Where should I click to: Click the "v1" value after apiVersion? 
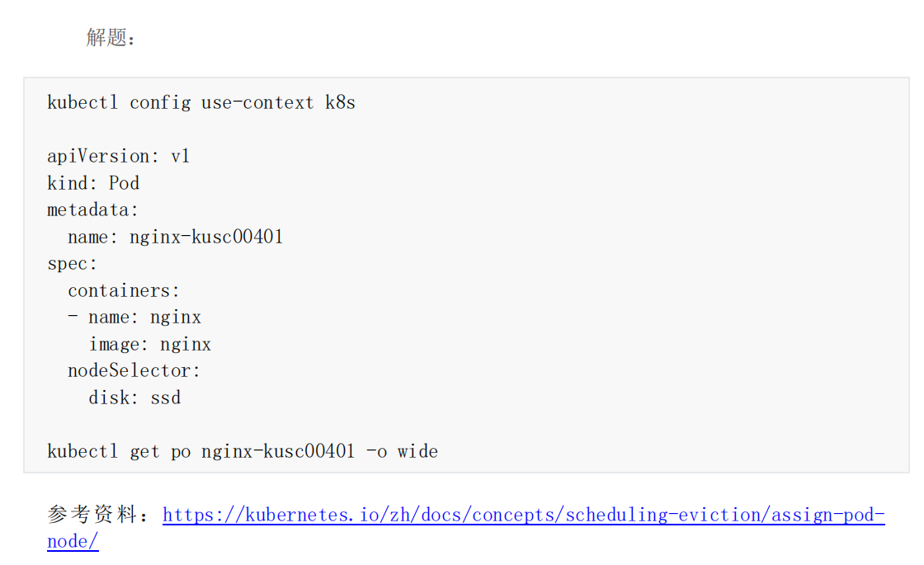181,156
